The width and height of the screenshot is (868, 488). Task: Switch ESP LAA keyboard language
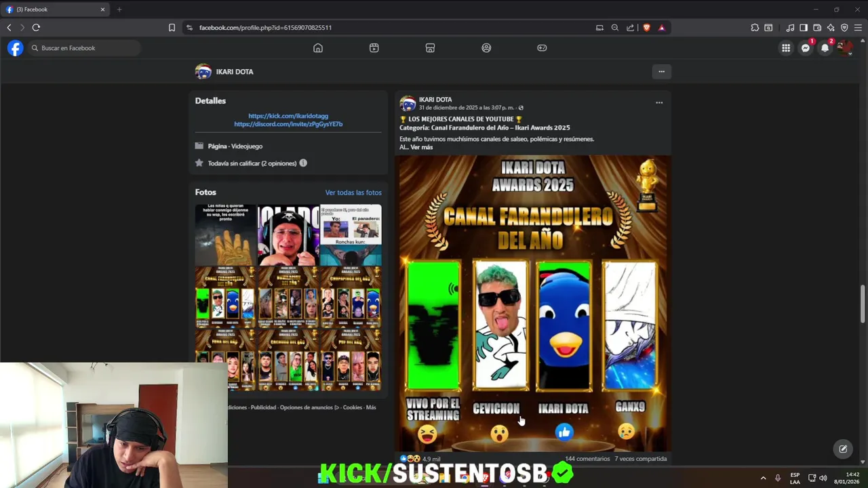click(x=795, y=478)
